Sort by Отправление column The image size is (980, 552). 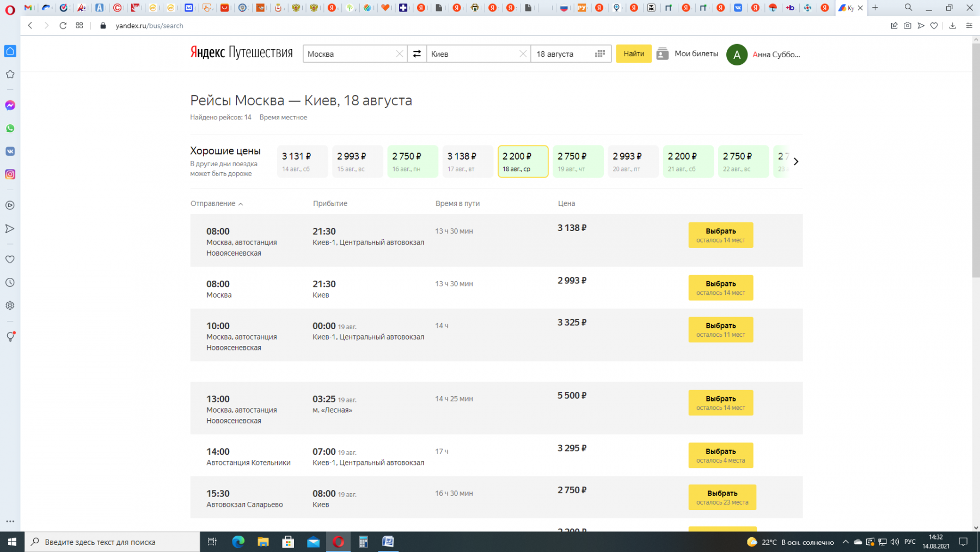217,203
